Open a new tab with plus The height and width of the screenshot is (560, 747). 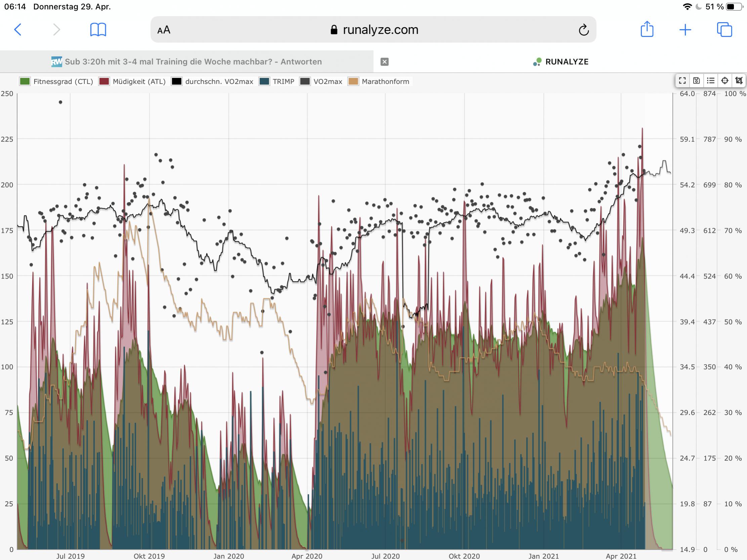[x=685, y=30]
